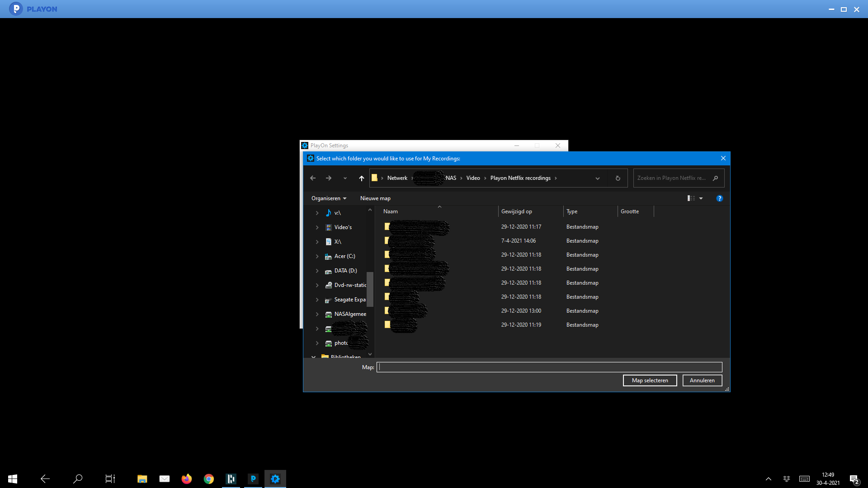
Task: Expand the address bar history dropdown
Action: tap(598, 178)
